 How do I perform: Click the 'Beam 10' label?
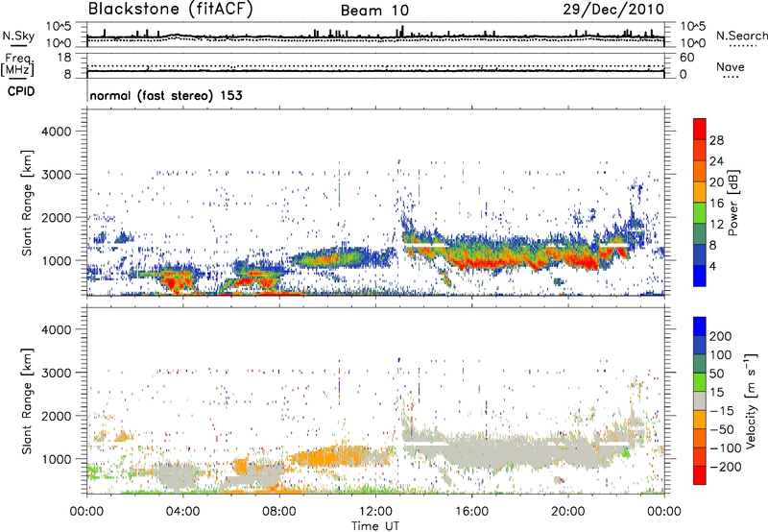tap(374, 11)
